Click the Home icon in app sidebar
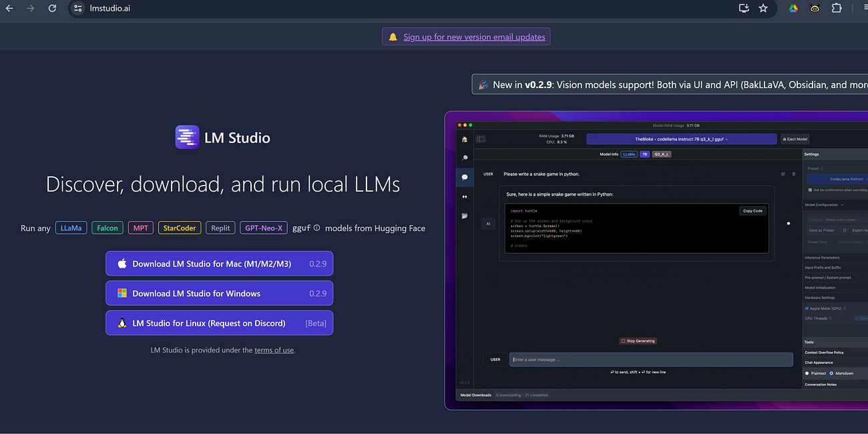The height and width of the screenshot is (434, 868). (465, 140)
